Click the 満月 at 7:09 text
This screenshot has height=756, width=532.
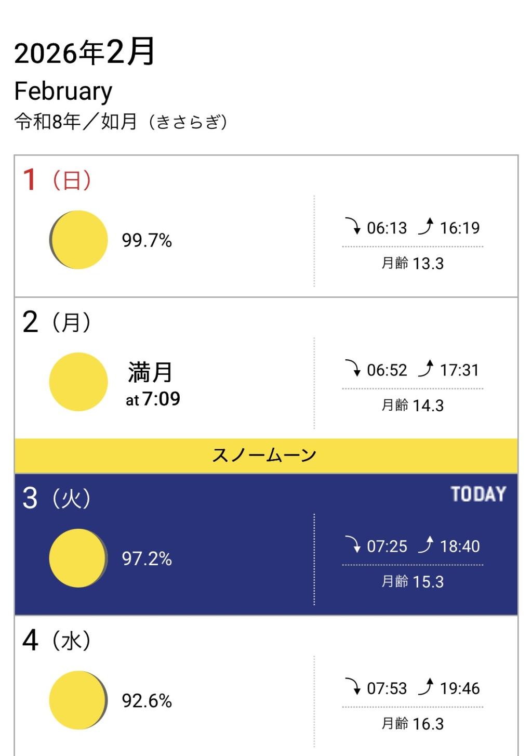(153, 384)
